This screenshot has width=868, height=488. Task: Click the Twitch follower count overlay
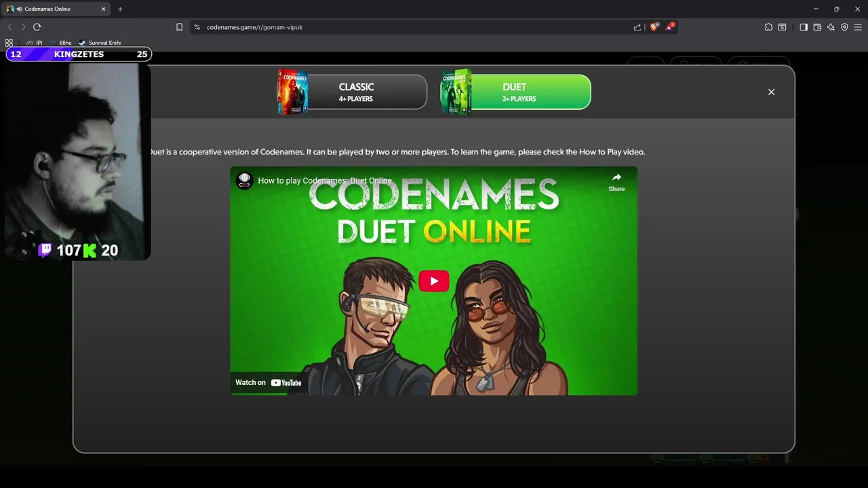pos(59,250)
